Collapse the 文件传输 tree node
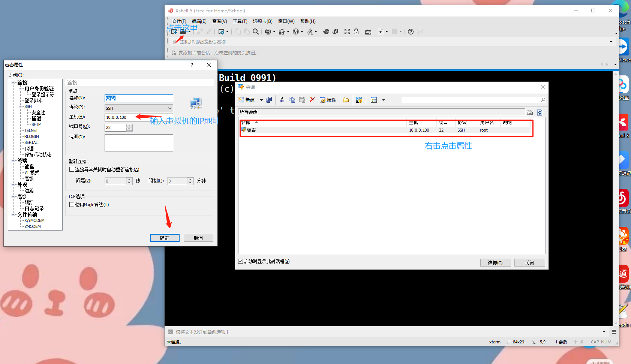The image size is (631, 364). coord(13,214)
